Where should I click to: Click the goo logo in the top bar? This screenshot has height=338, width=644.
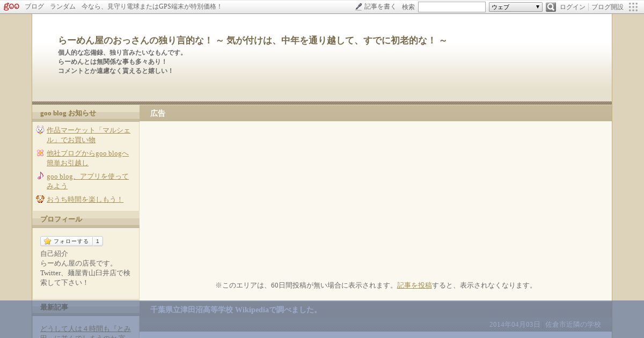pos(11,6)
